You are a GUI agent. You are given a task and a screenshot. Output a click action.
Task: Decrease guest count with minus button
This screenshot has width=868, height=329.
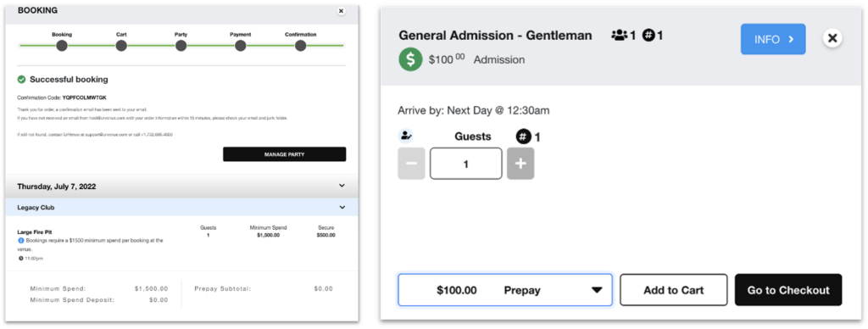pos(411,164)
